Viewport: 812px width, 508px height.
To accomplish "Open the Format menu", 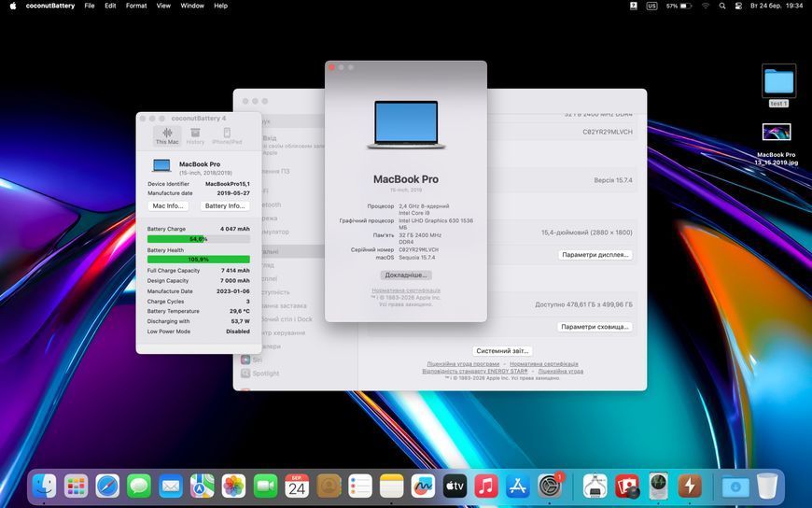I will click(x=136, y=6).
